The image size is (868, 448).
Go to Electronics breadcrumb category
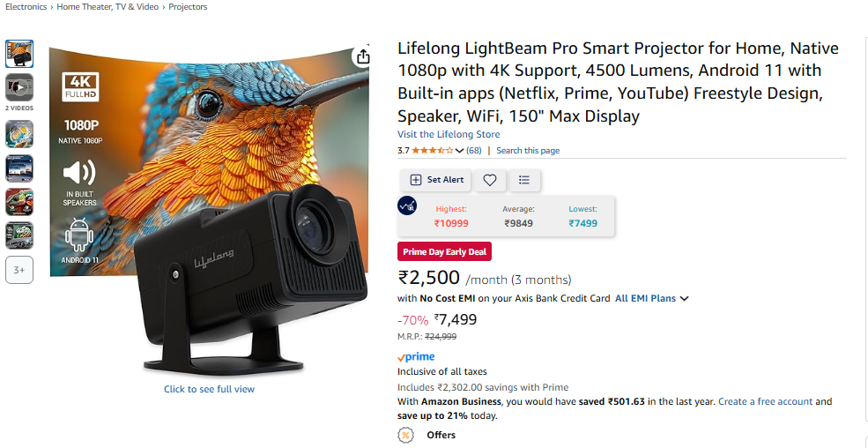click(x=26, y=7)
